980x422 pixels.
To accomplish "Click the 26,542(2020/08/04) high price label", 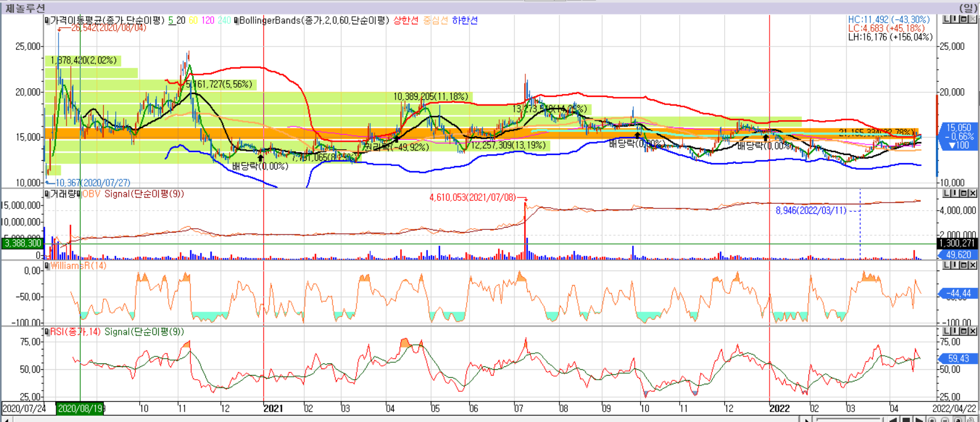I will [x=108, y=28].
